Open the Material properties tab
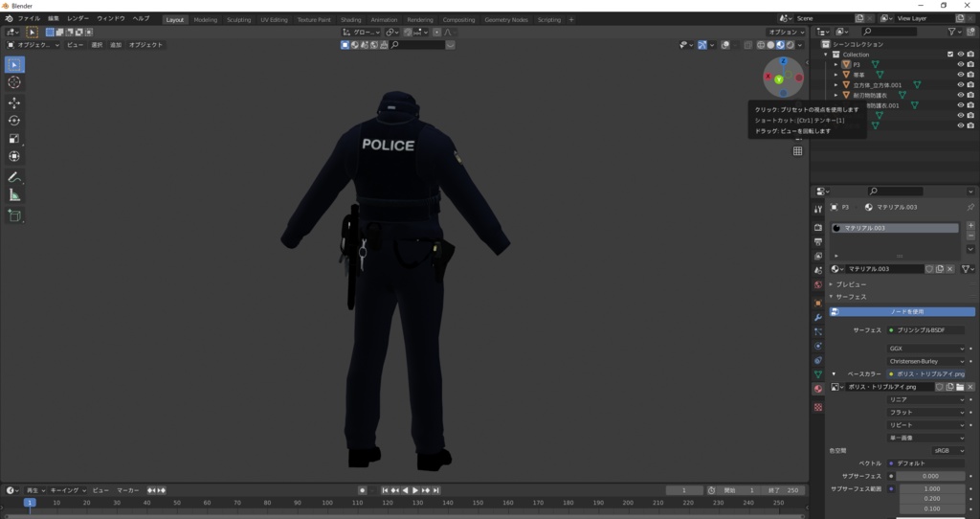This screenshot has width=980, height=519. [x=818, y=389]
